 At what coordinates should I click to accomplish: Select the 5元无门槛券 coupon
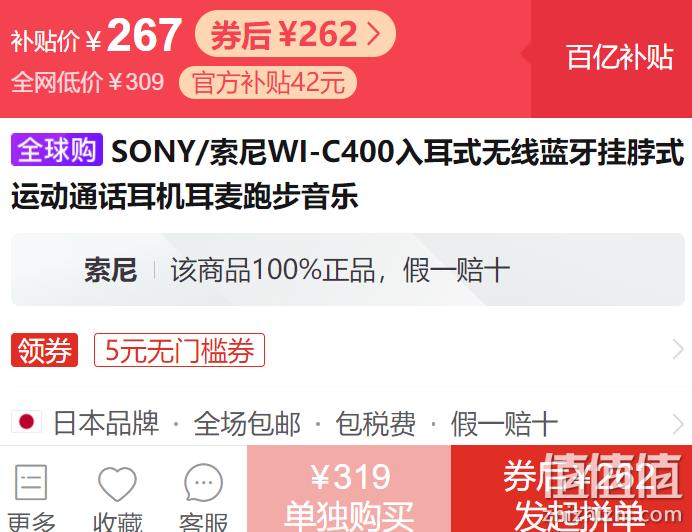point(179,350)
